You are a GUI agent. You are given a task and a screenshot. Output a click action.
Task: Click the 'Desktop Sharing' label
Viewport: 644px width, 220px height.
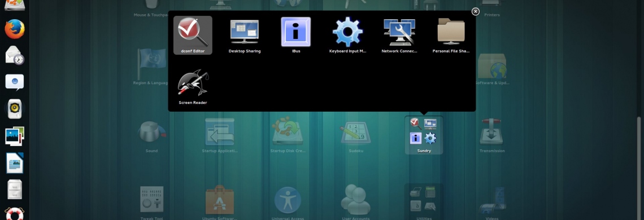pos(245,51)
